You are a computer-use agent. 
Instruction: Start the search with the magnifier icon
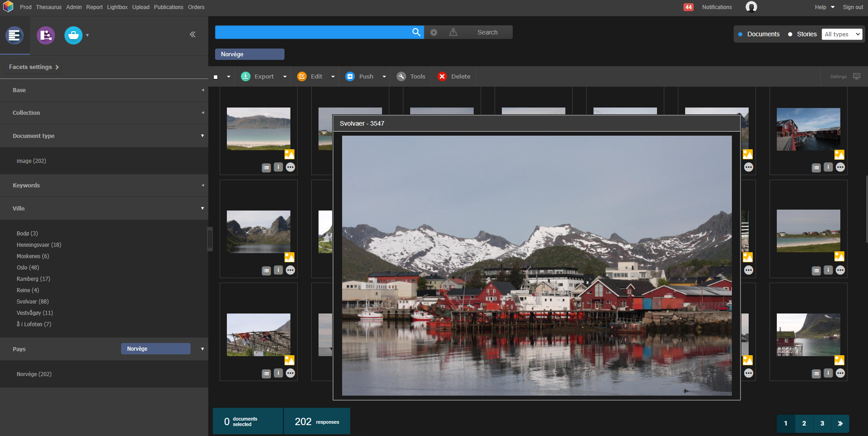[x=416, y=32]
